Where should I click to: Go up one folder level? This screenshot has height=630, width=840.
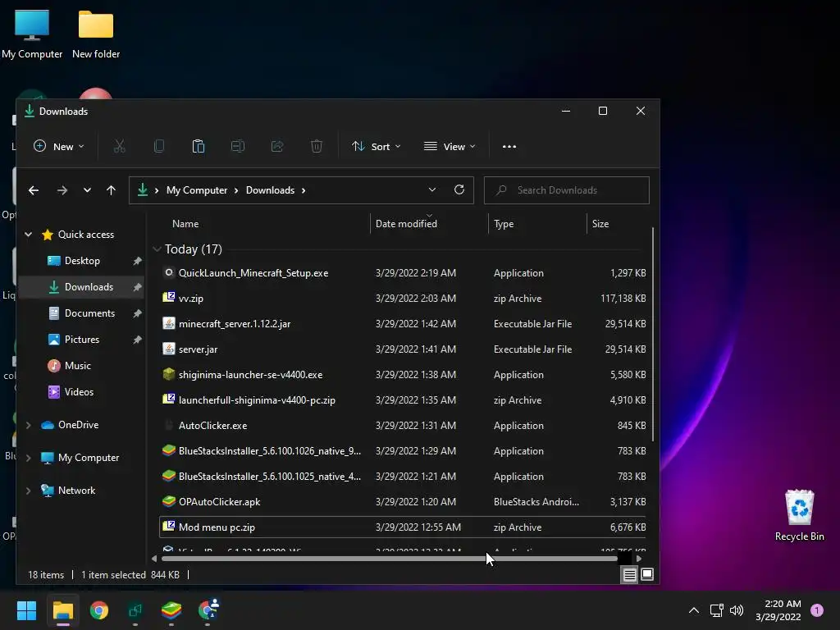(111, 190)
